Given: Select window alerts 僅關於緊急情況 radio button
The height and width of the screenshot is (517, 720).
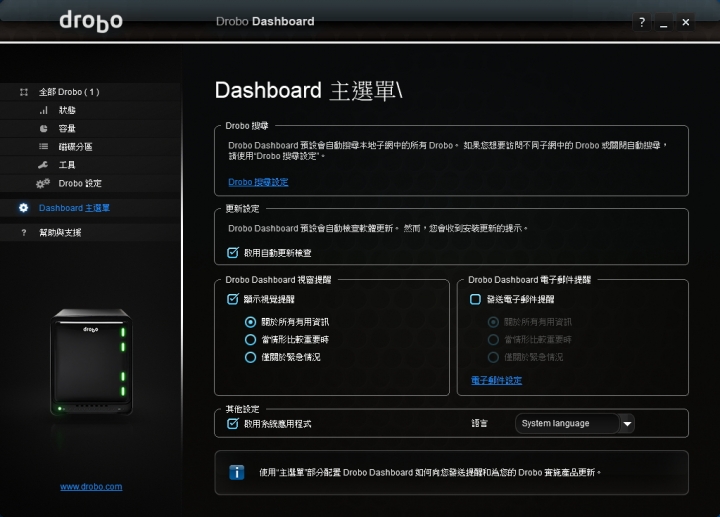Looking at the screenshot, I should click(x=250, y=357).
